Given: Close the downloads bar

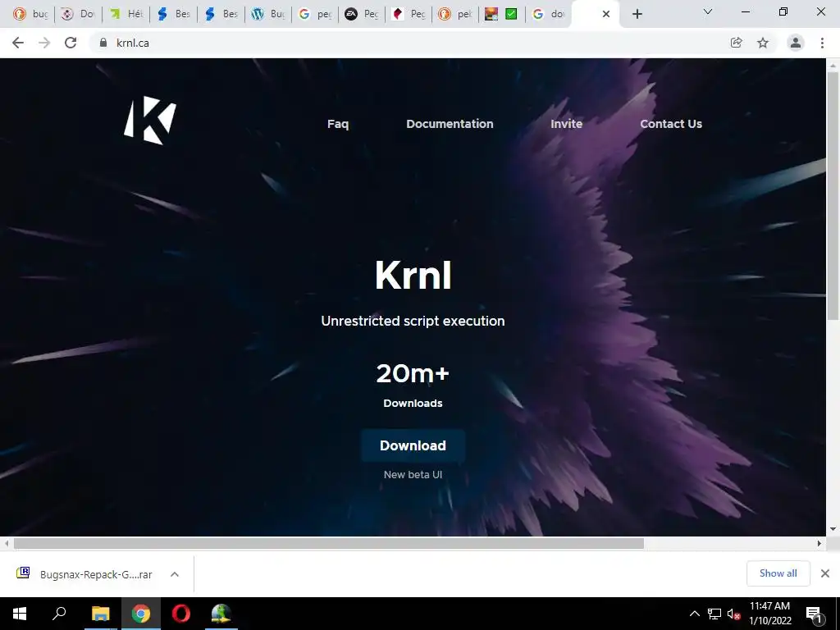Looking at the screenshot, I should 825,573.
